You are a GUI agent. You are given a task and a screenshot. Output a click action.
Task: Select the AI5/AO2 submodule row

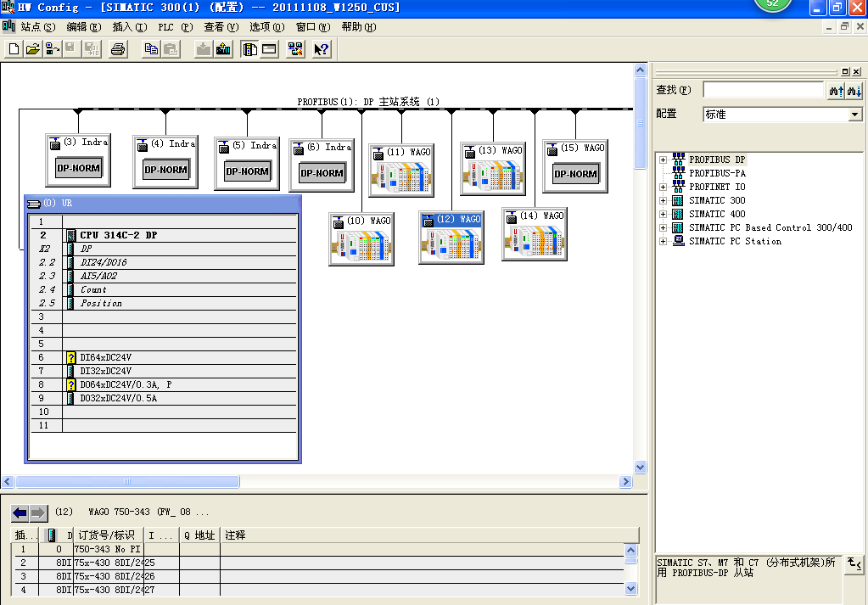(x=164, y=277)
